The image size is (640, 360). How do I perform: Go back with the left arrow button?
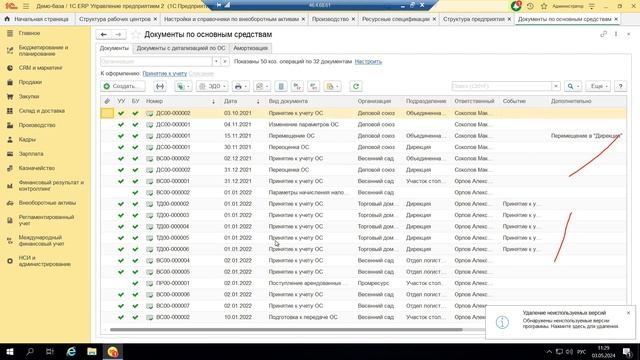click(104, 35)
